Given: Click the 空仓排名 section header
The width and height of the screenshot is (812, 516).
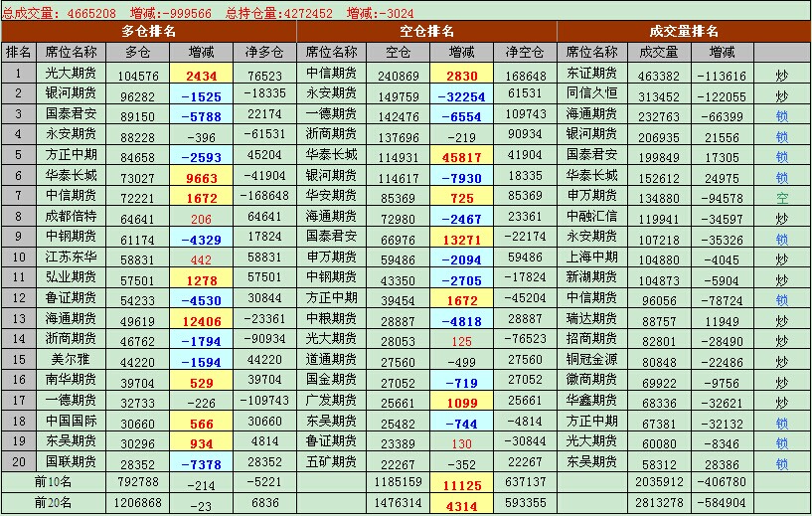Looking at the screenshot, I should pos(426,32).
